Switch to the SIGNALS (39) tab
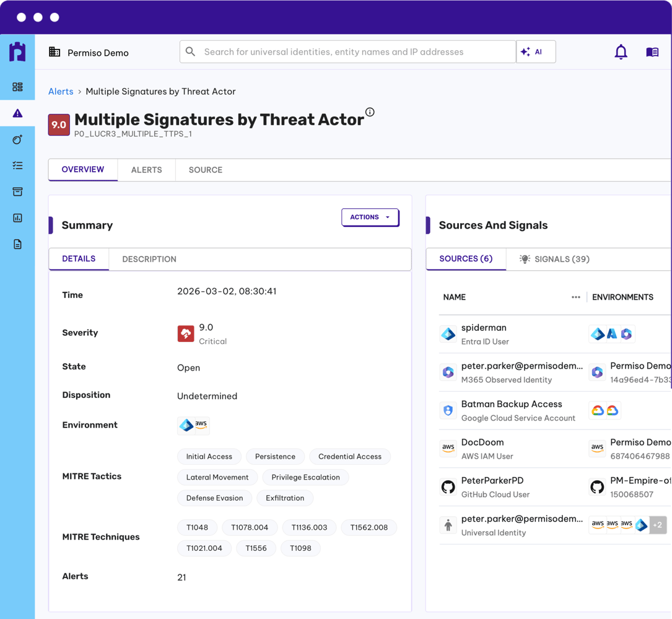The image size is (672, 619). pos(562,259)
